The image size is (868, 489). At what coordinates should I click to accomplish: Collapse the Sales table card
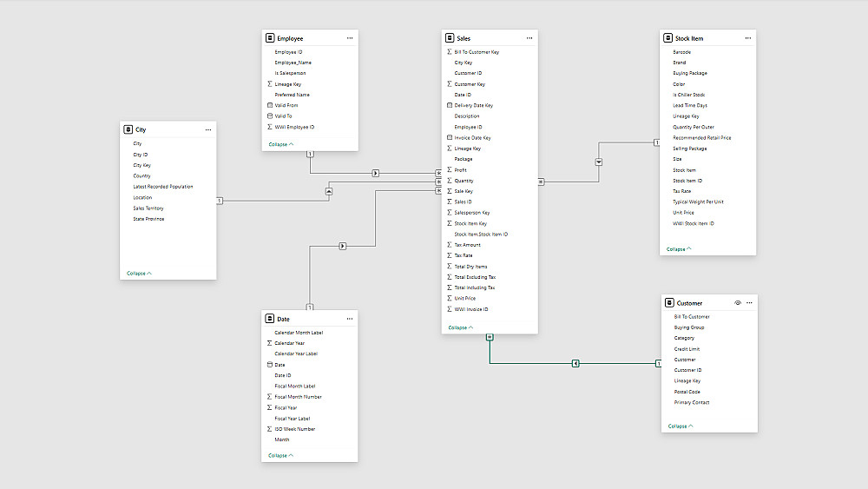(x=460, y=328)
